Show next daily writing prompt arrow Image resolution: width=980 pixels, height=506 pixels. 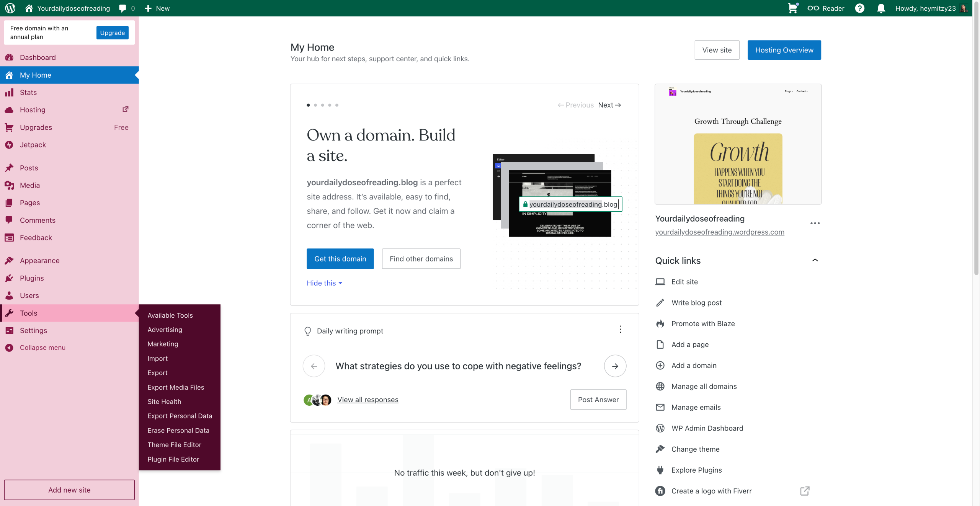pyautogui.click(x=615, y=366)
